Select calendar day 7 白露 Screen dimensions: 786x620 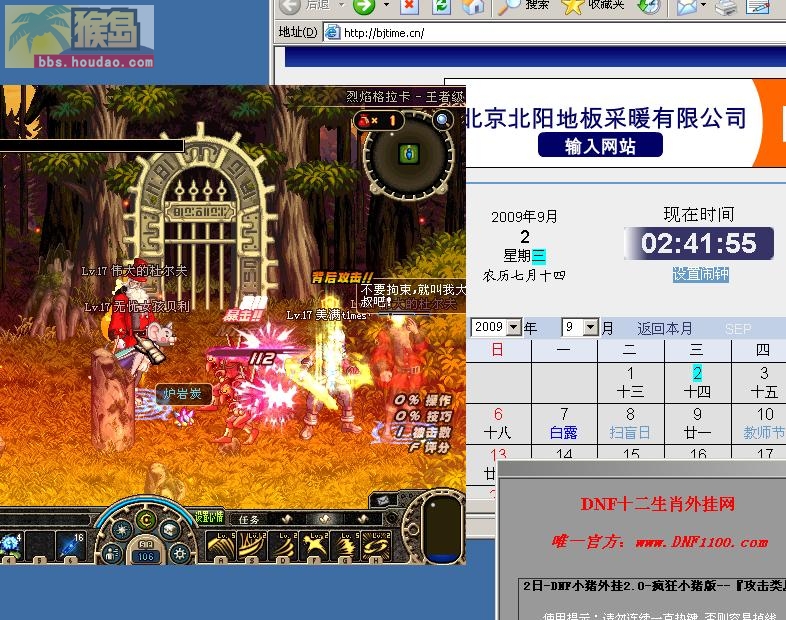(x=564, y=424)
